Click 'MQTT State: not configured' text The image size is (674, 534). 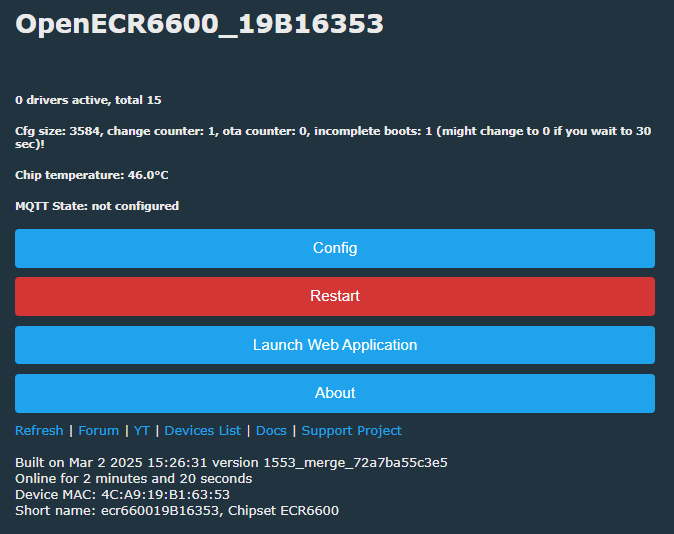[x=97, y=206]
